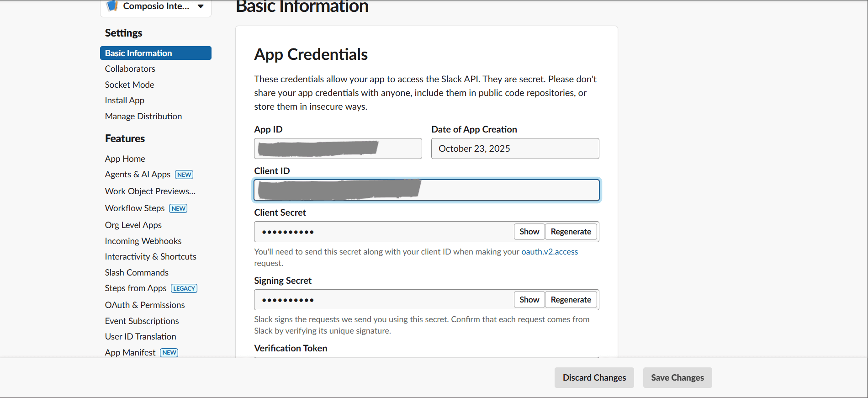Click the NEW badge beside App Manifest

169,353
